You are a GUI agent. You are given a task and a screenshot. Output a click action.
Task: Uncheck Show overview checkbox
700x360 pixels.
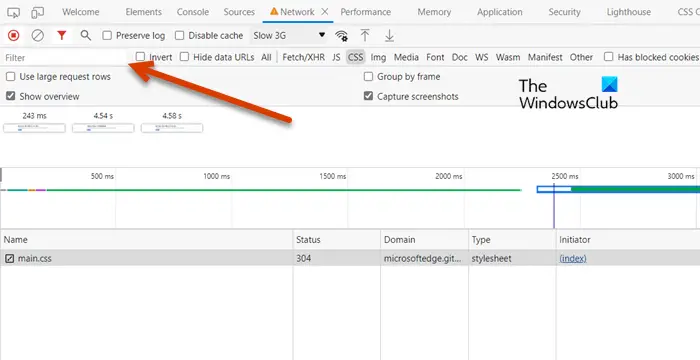(10, 96)
